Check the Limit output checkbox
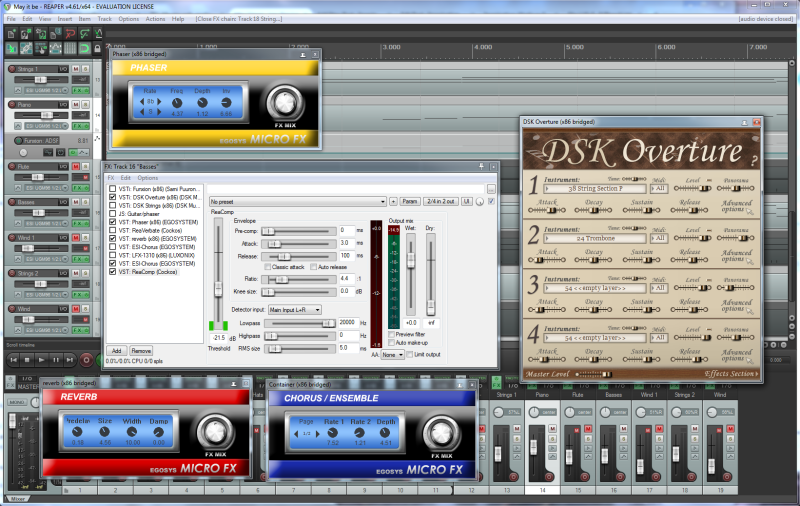Image resolution: width=800 pixels, height=506 pixels. pyautogui.click(x=410, y=355)
